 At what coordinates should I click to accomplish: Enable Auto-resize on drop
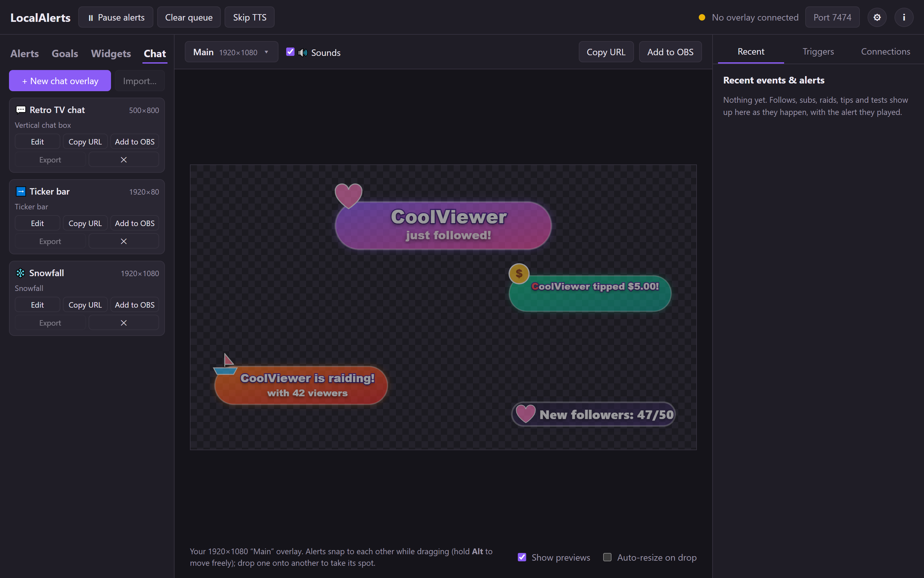click(607, 557)
